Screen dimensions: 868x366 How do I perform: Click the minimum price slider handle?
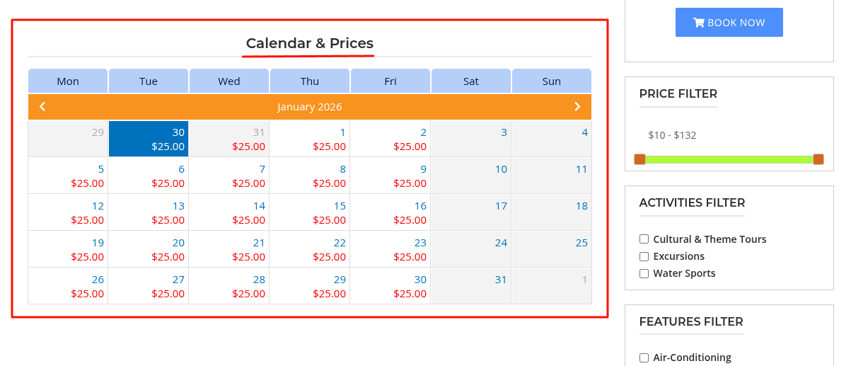[640, 159]
